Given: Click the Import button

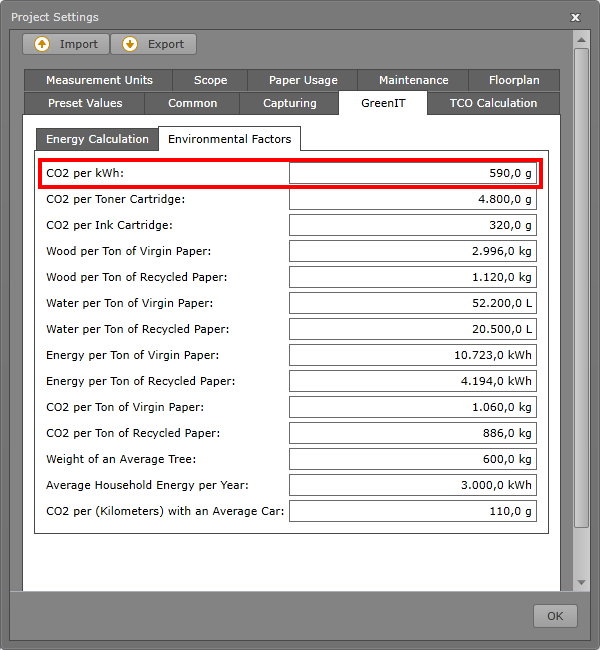Looking at the screenshot, I should point(66,44).
